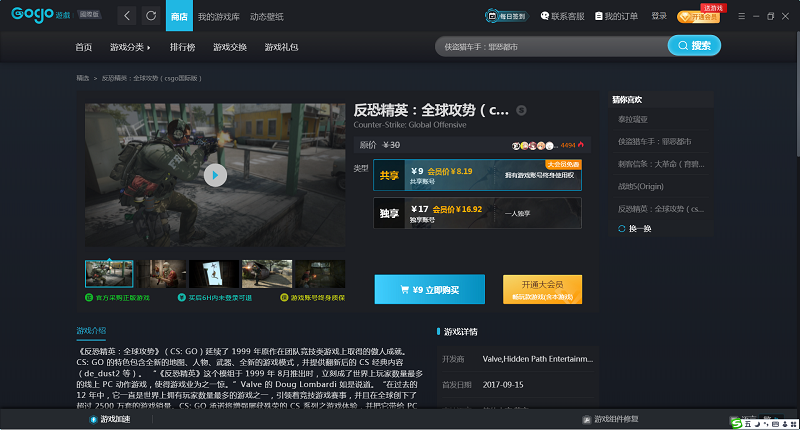This screenshot has width=800, height=430.
Task: Select the second screenshot thumbnail
Action: pos(161,274)
